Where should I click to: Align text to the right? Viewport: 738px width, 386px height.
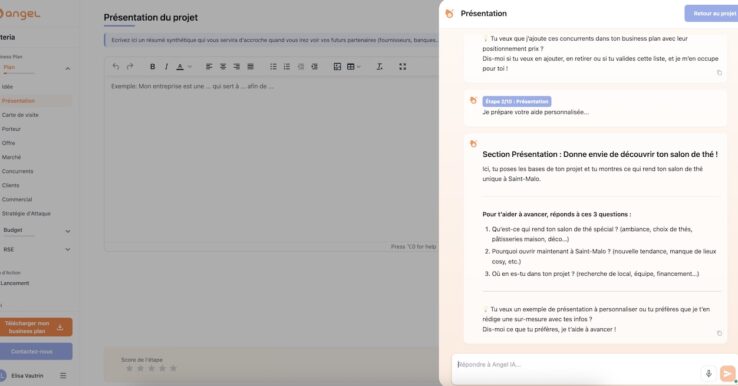click(237, 67)
